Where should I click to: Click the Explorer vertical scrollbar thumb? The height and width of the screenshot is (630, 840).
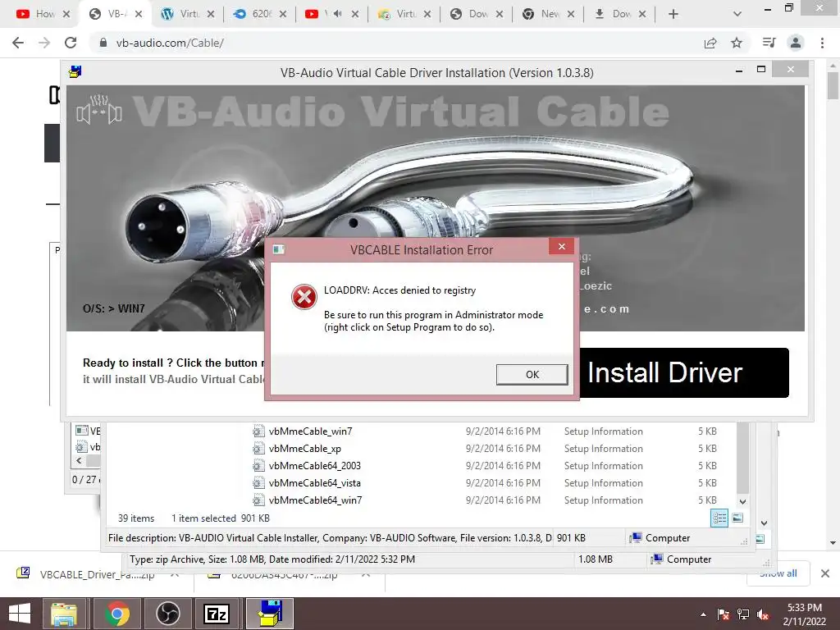(x=742, y=458)
